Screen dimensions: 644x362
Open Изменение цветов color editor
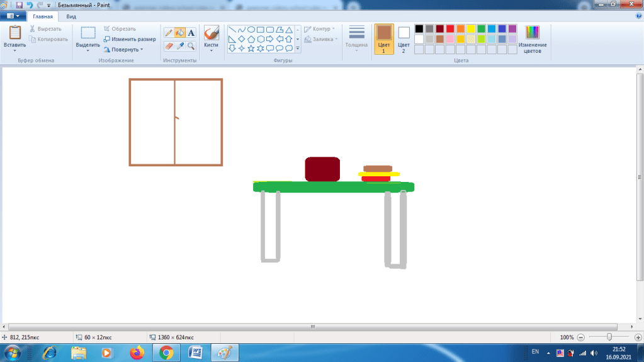533,38
